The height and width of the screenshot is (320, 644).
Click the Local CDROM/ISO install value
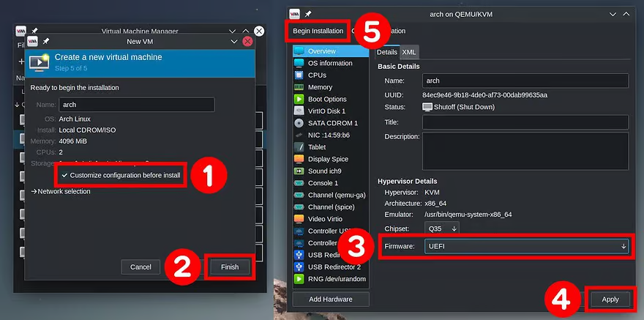pos(88,130)
